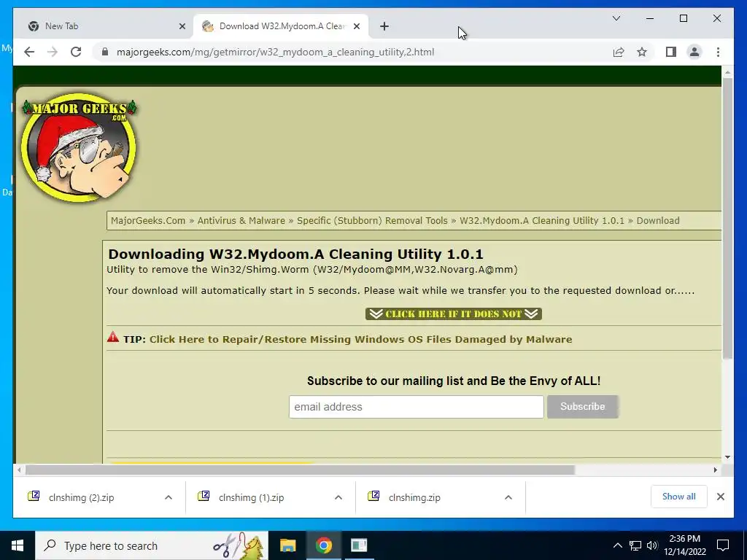Open Specific (Stubborn) Removal Tools breadcrumb
Viewport: 747px width, 560px height.
(x=372, y=220)
